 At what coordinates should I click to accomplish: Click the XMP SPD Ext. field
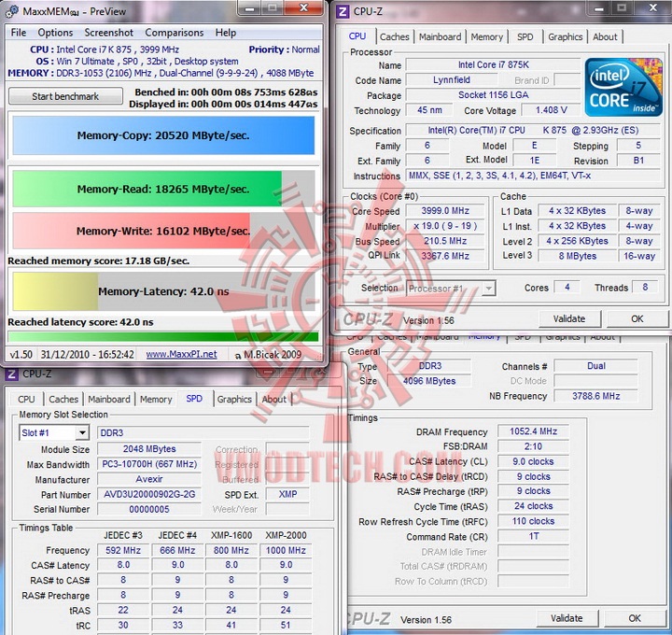tap(287, 494)
